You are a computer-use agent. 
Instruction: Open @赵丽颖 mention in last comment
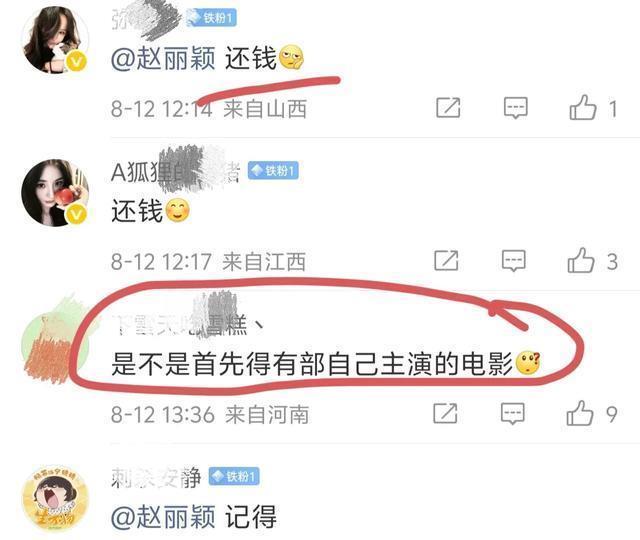coord(163,516)
